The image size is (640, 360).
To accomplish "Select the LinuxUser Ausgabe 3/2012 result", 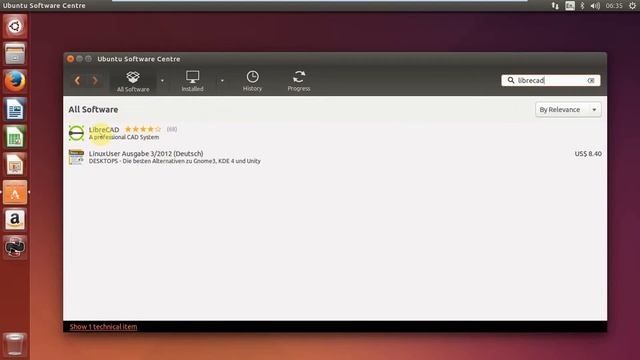I will coord(146,153).
